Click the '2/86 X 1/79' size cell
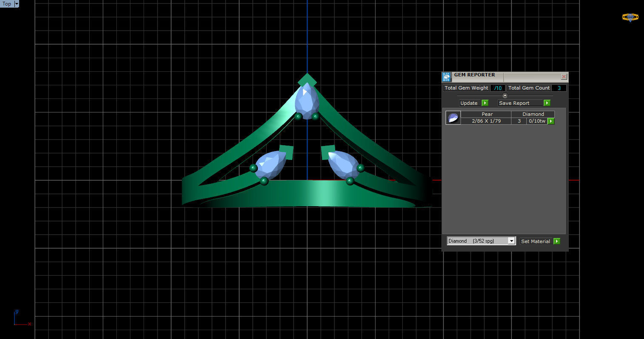 (486, 121)
